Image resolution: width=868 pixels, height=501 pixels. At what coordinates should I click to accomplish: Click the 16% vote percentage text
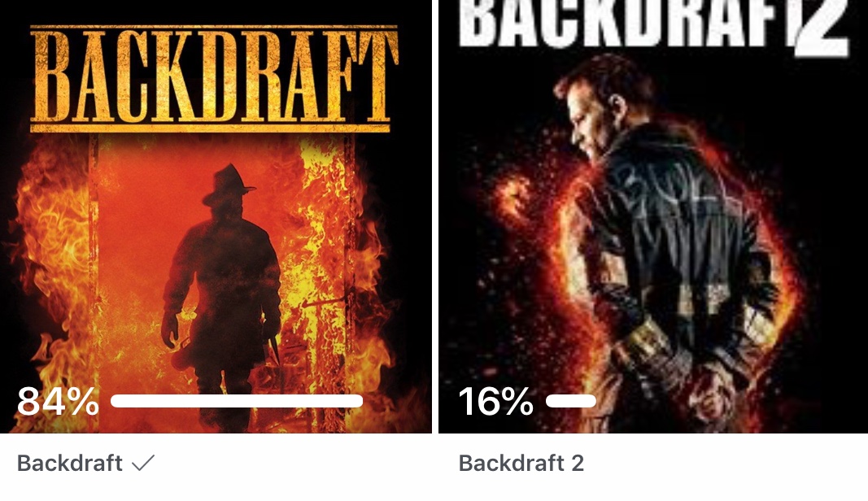[496, 401]
